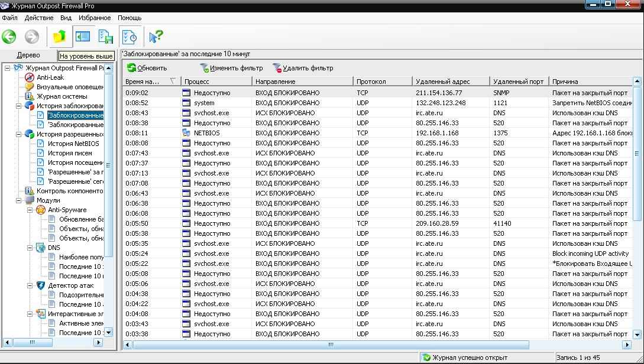Select История писем filter item
Viewport: 644px width, 364px height.
coord(70,153)
